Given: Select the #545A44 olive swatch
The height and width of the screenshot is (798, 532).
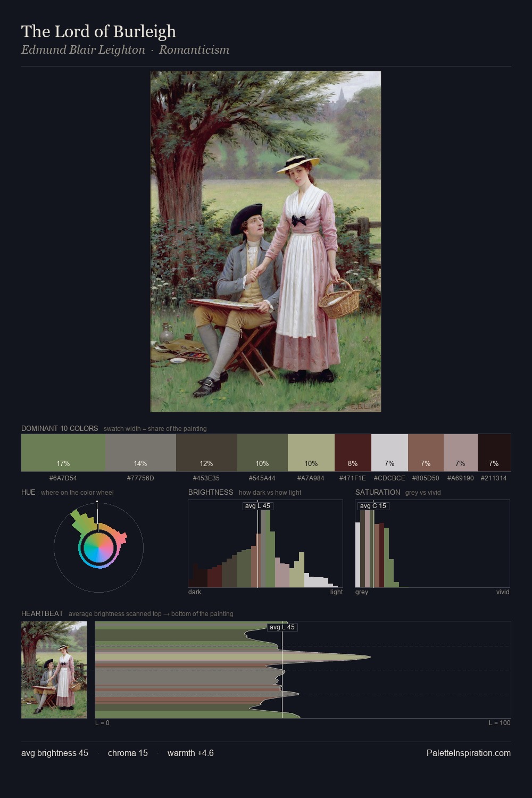Looking at the screenshot, I should click(262, 453).
